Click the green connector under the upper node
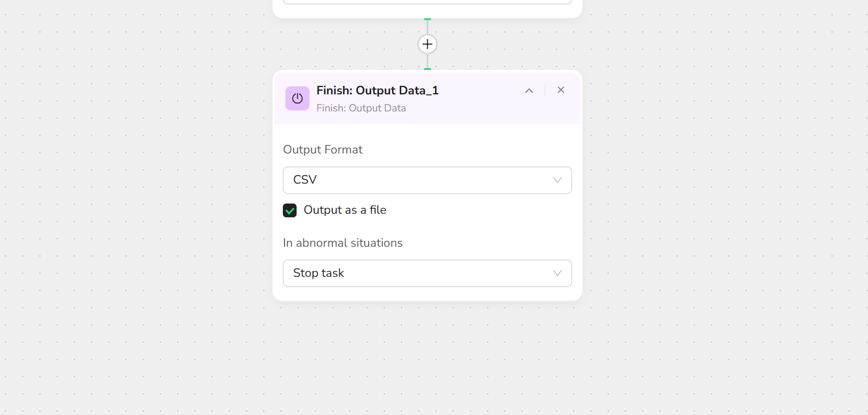 pos(427,19)
